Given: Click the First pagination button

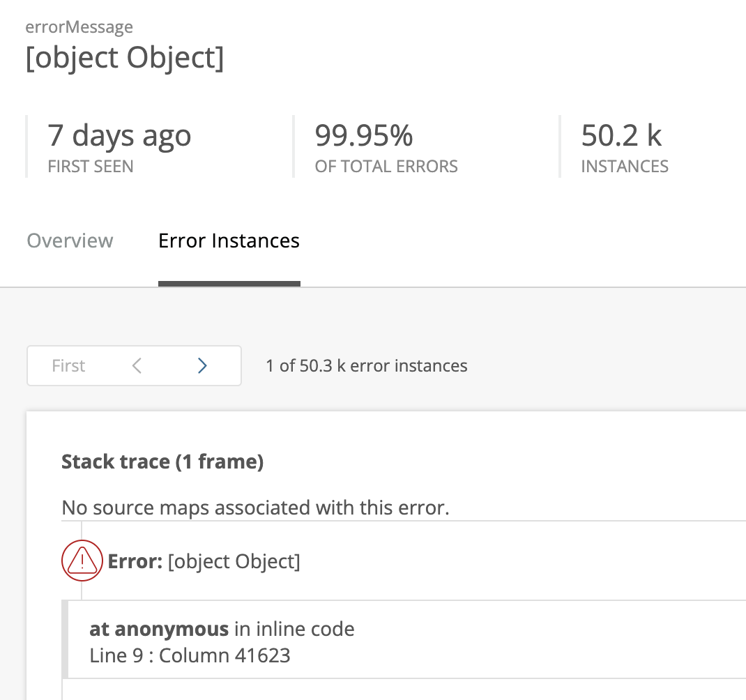Looking at the screenshot, I should coord(68,365).
